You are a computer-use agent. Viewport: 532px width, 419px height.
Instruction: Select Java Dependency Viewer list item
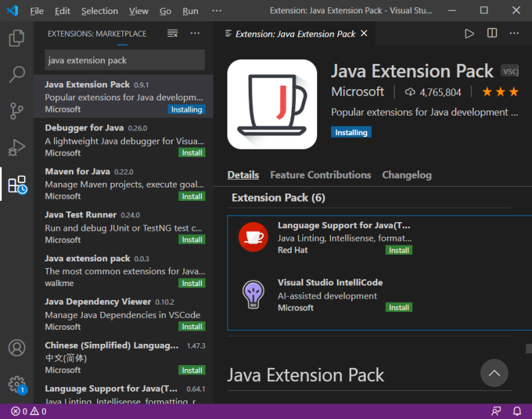(x=124, y=313)
